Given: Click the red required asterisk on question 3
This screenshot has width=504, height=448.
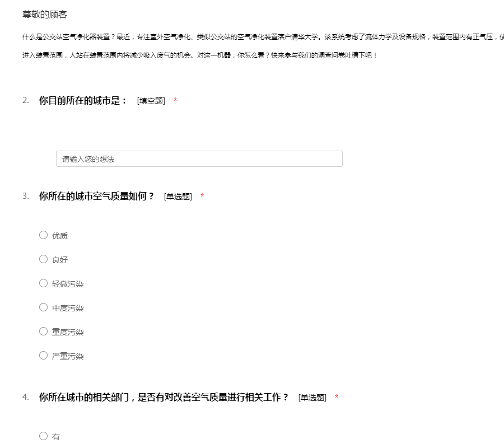Looking at the screenshot, I should (x=202, y=197).
